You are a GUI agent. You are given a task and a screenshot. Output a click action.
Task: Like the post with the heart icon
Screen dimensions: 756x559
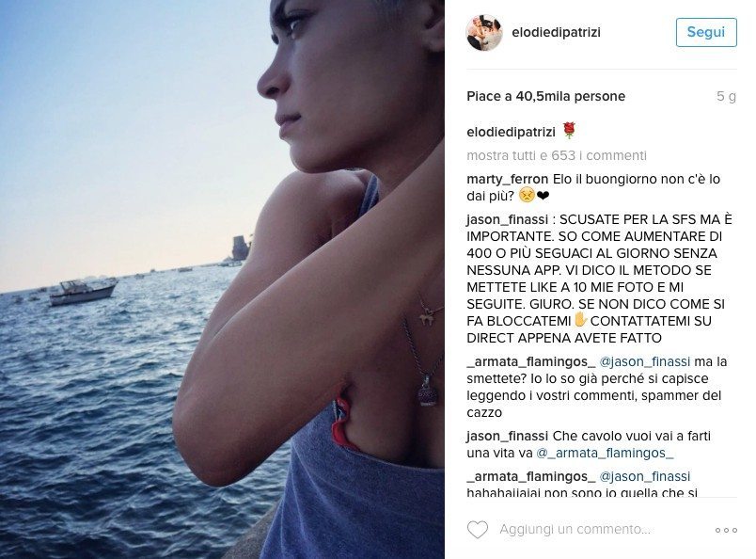click(x=478, y=530)
